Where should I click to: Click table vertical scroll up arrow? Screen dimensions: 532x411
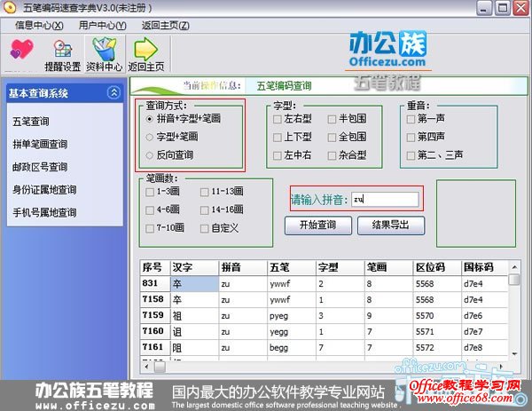click(514, 267)
